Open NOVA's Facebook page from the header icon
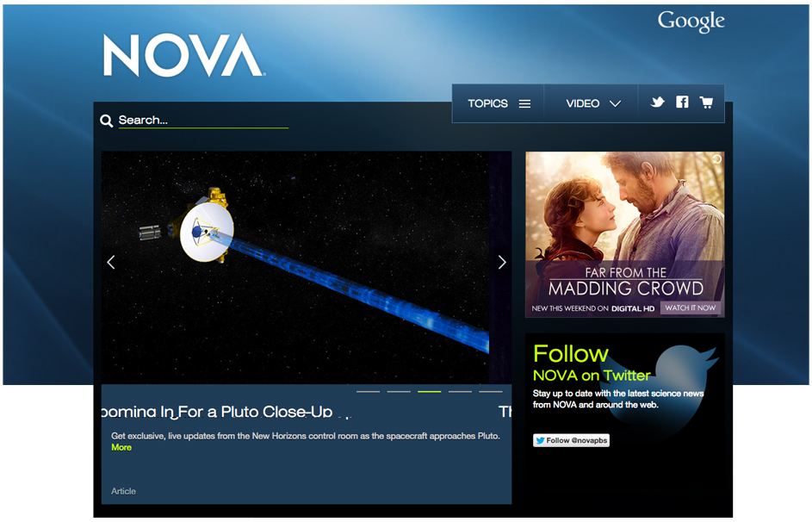812x522 pixels. pyautogui.click(x=683, y=102)
